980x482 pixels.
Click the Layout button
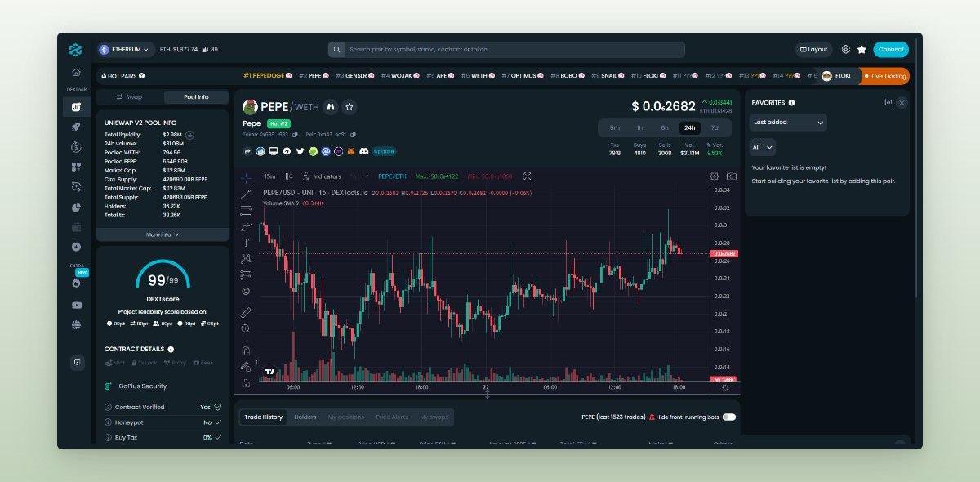(x=813, y=50)
